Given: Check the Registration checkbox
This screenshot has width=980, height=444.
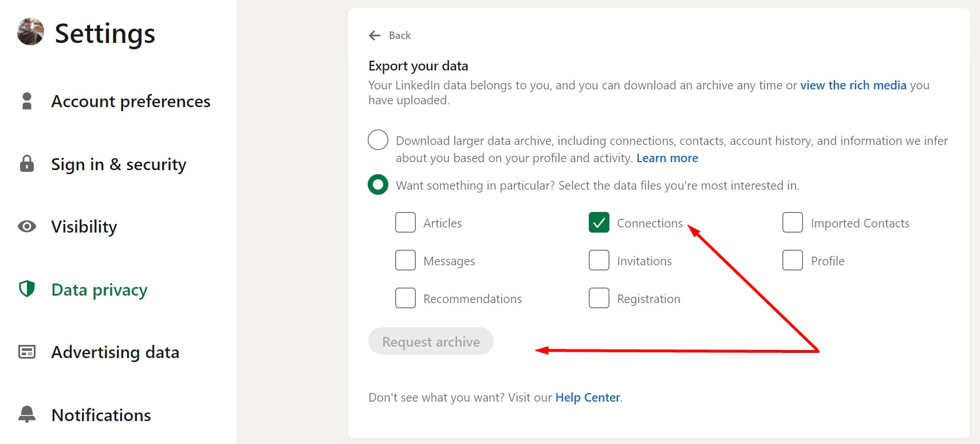Looking at the screenshot, I should point(599,298).
